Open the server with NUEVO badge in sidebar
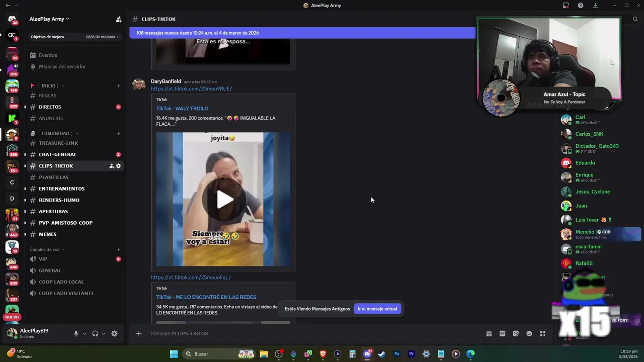644x362 pixels. point(12,311)
